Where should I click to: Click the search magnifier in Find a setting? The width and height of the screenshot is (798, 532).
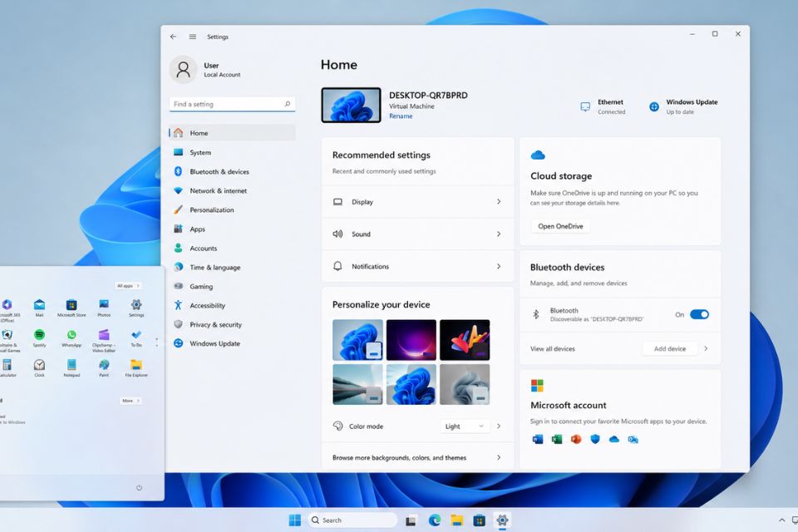288,104
